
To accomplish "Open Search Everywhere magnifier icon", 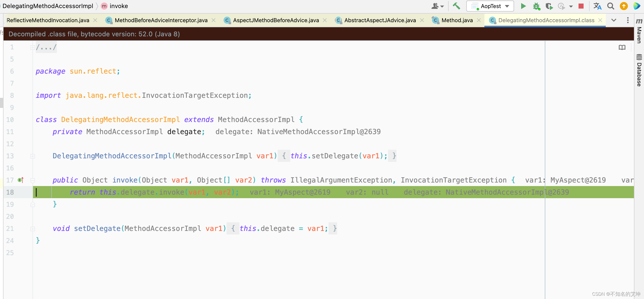I will 611,6.
